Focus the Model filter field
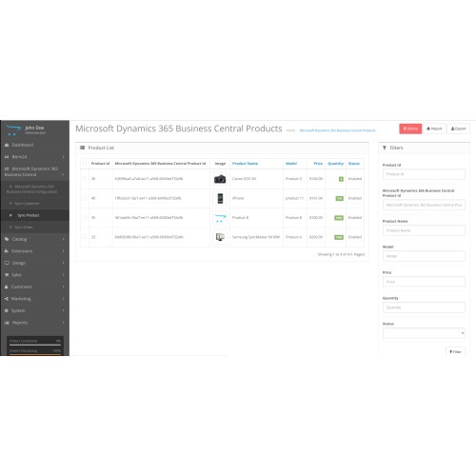 click(x=424, y=256)
